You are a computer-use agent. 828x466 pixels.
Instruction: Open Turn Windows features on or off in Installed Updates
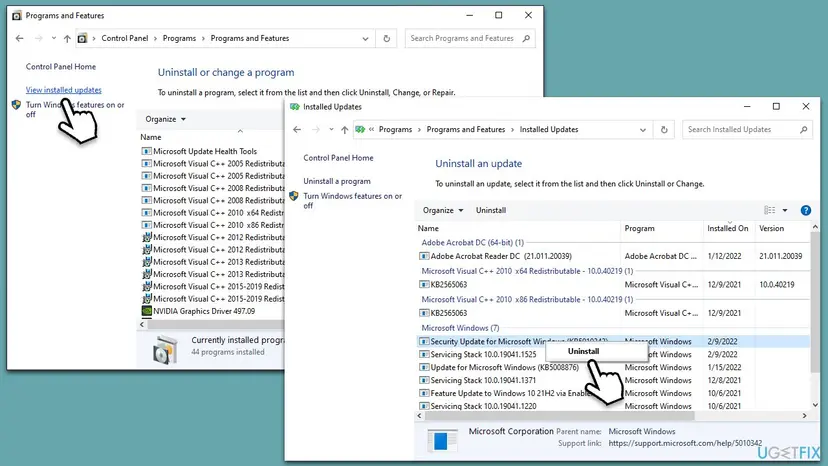pos(352,201)
